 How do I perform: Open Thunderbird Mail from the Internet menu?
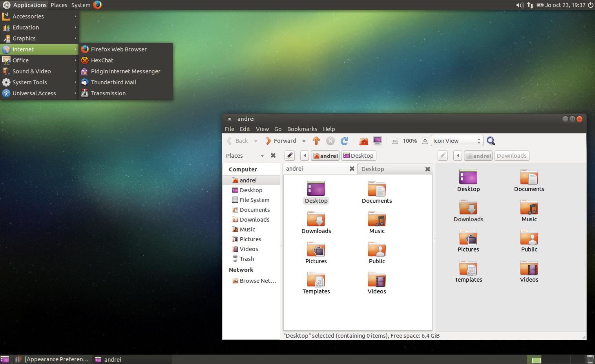(126, 82)
